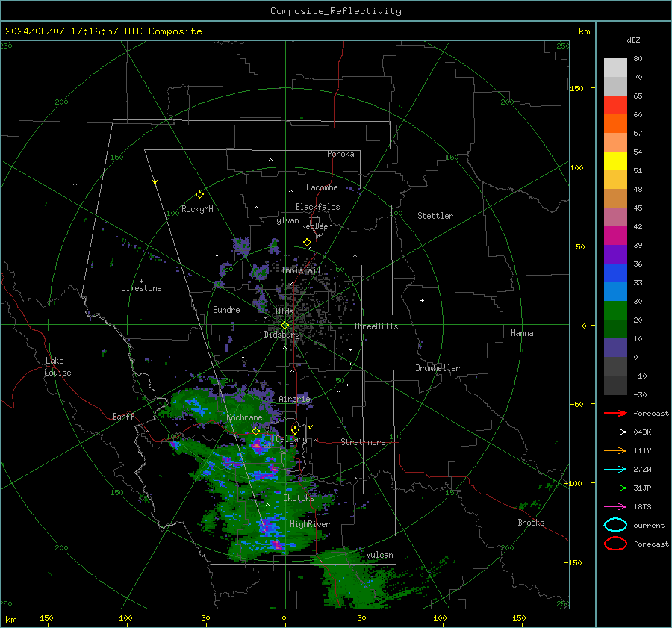Click the light gray 70–80 dBZ swatch
The width and height of the screenshot is (672, 628).
tap(615, 68)
